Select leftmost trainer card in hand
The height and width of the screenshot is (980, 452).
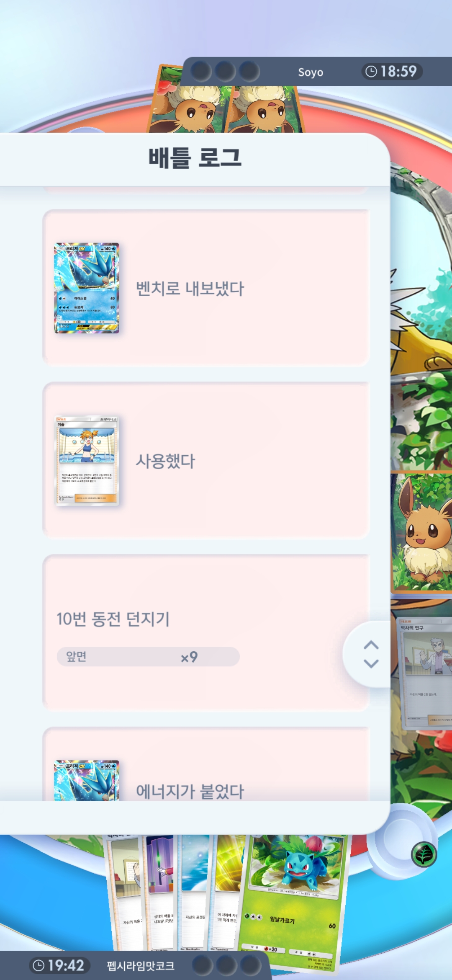124,892
